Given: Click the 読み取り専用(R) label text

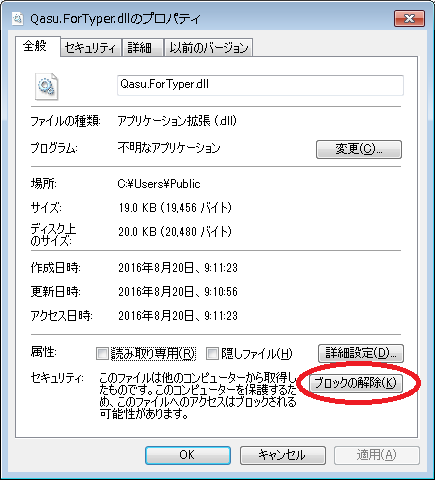Looking at the screenshot, I should coord(153,353).
